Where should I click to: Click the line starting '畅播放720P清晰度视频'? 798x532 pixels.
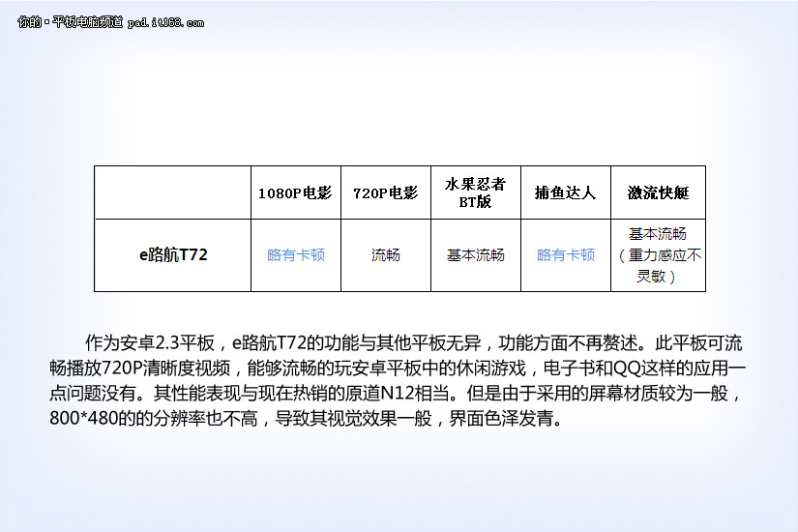pos(398,369)
